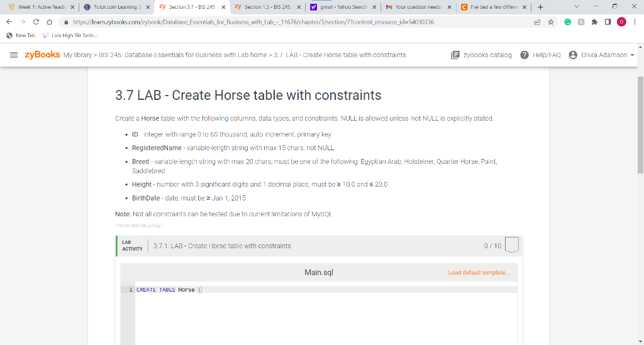Click into the Main.sql code editor line 1
The height and width of the screenshot is (345, 644).
click(x=326, y=290)
